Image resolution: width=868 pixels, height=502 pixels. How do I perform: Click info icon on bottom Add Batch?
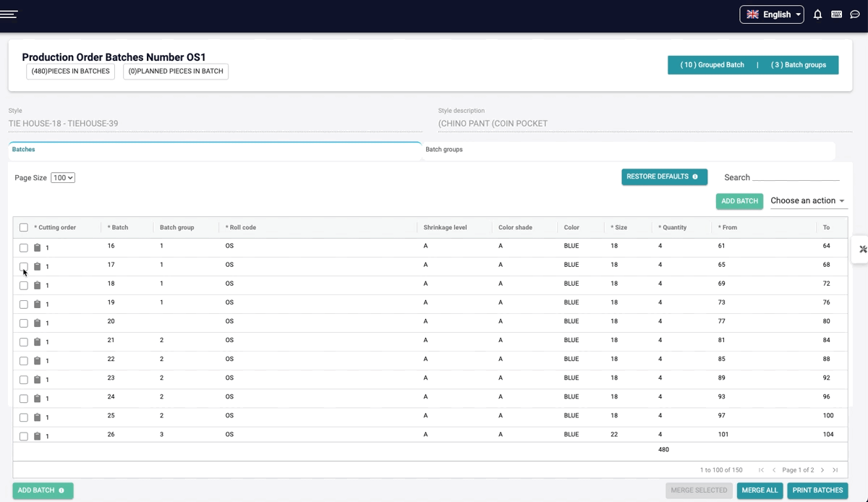pyautogui.click(x=61, y=490)
